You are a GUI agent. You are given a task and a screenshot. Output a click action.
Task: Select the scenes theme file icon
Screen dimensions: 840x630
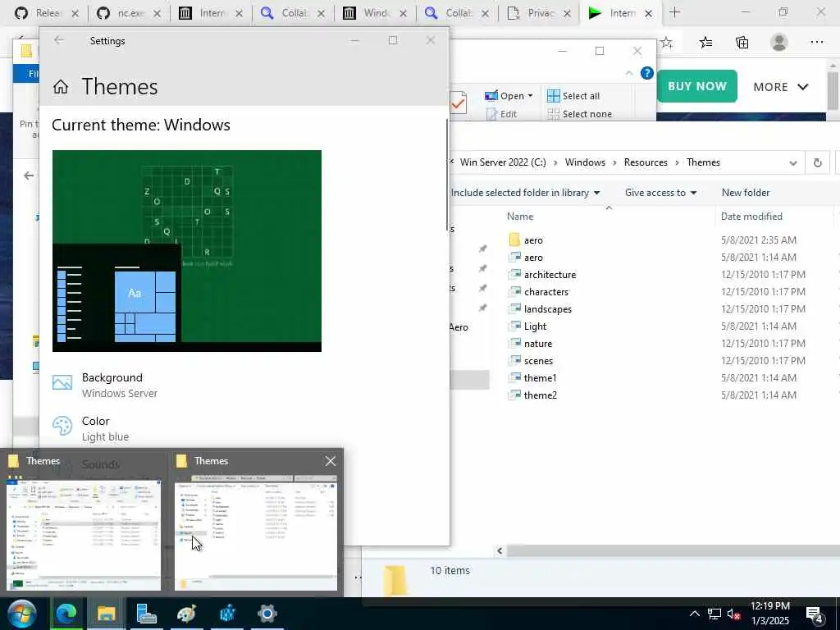[x=514, y=360]
